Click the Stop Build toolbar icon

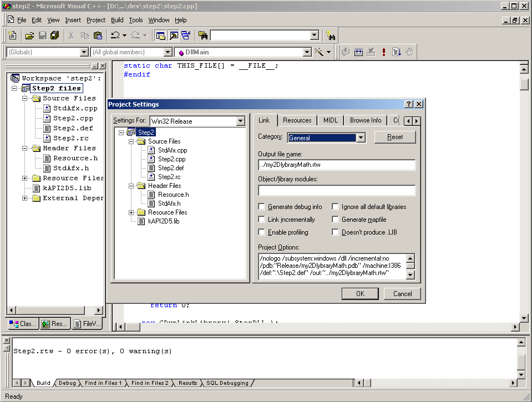coord(371,52)
